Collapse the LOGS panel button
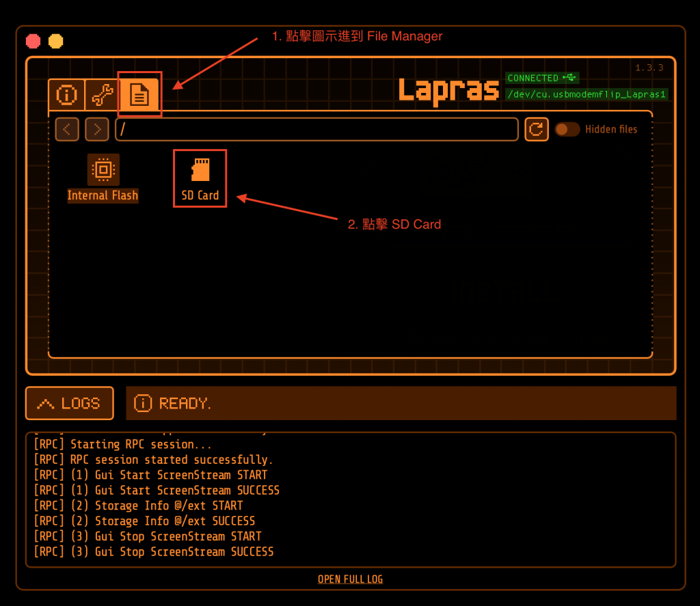The height and width of the screenshot is (606, 700). point(70,403)
